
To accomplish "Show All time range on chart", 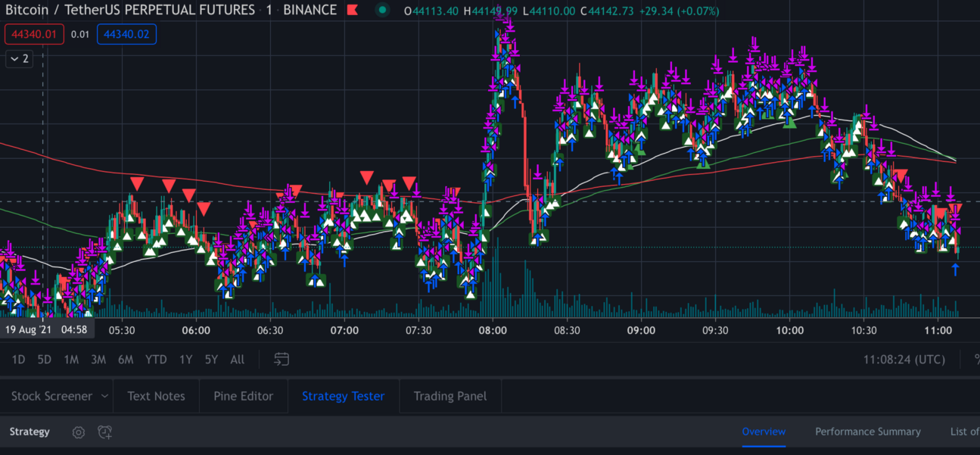I will 237,360.
